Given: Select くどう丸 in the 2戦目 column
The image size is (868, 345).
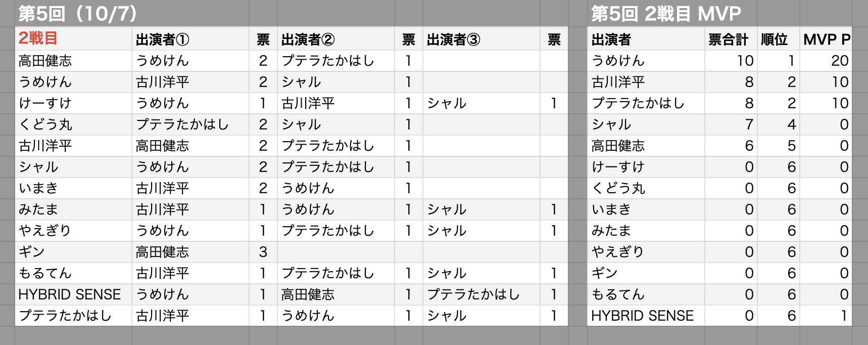Looking at the screenshot, I should point(45,124).
